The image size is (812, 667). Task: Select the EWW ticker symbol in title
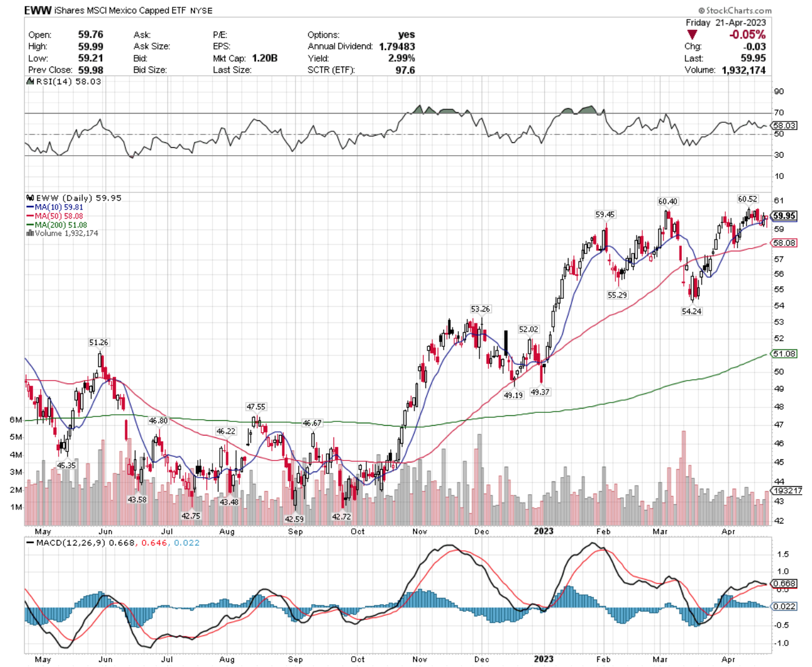[x=38, y=10]
